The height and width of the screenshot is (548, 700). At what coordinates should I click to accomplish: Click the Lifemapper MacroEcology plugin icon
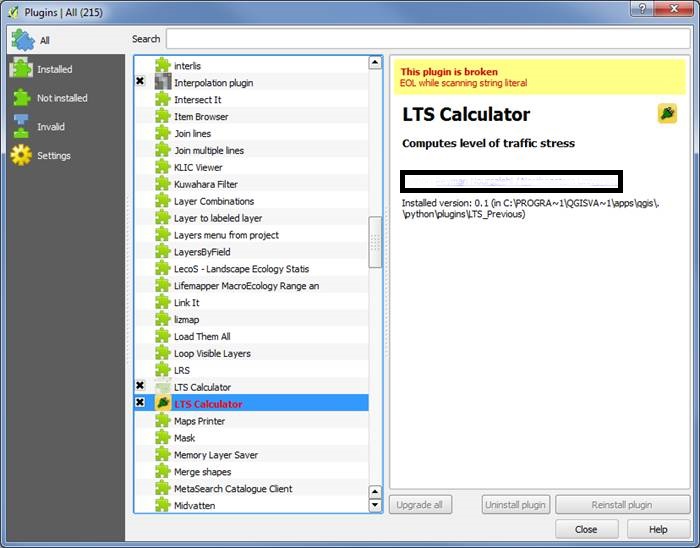tap(162, 286)
